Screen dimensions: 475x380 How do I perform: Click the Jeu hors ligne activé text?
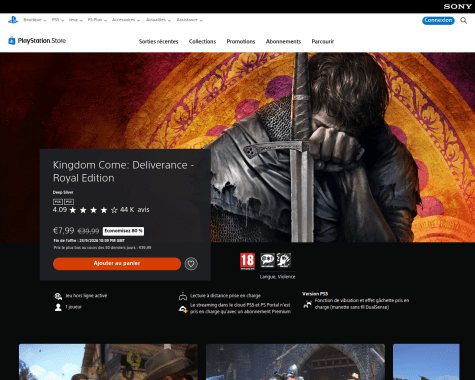[86, 296]
